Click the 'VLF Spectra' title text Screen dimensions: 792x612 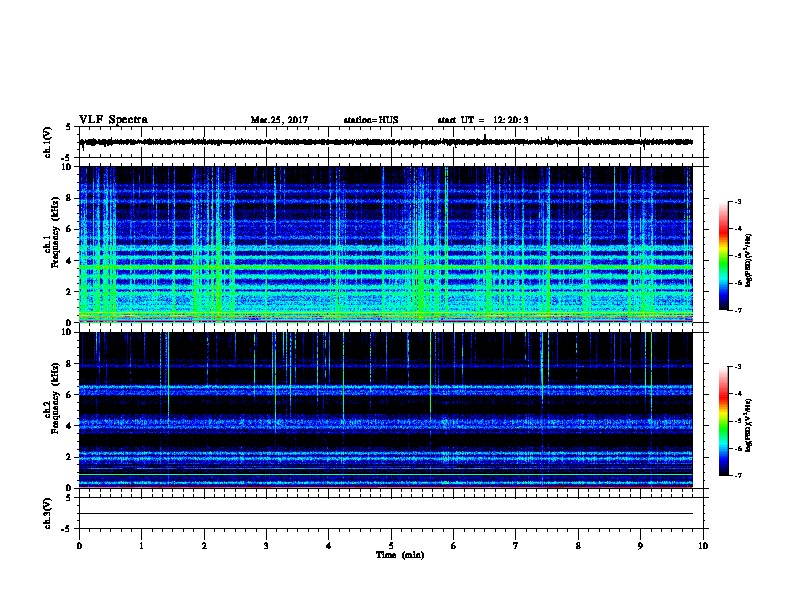point(113,120)
